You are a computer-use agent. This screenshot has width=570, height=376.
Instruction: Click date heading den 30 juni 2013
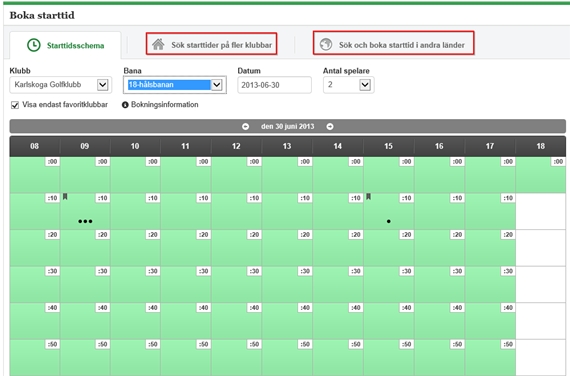288,127
